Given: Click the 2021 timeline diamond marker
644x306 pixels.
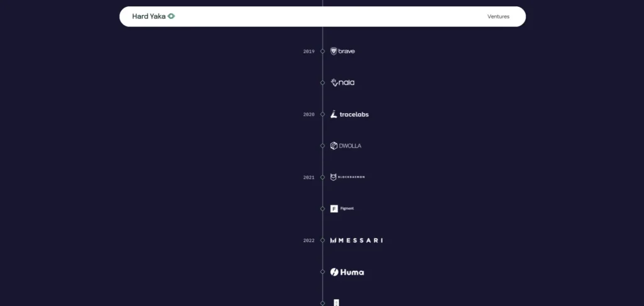Looking at the screenshot, I should pyautogui.click(x=323, y=177).
